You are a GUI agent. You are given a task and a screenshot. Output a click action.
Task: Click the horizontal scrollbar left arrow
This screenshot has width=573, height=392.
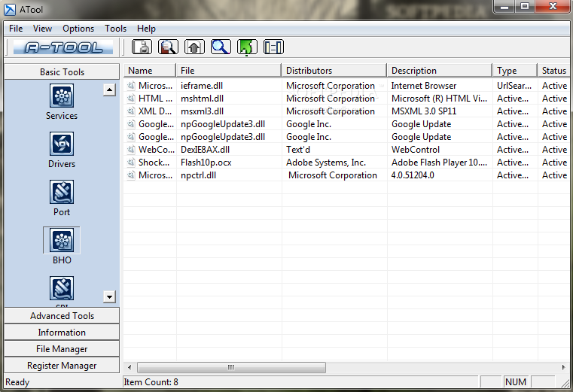pyautogui.click(x=130, y=367)
